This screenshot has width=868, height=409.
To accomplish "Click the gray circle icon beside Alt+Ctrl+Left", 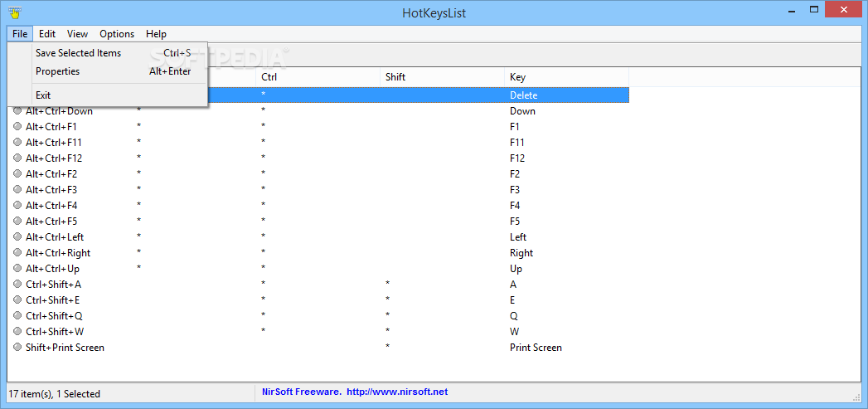I will pos(17,236).
